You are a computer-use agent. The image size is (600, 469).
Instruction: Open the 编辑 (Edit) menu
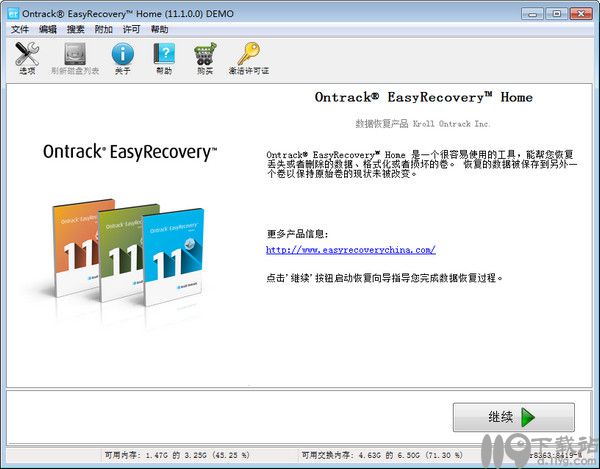tap(48, 29)
